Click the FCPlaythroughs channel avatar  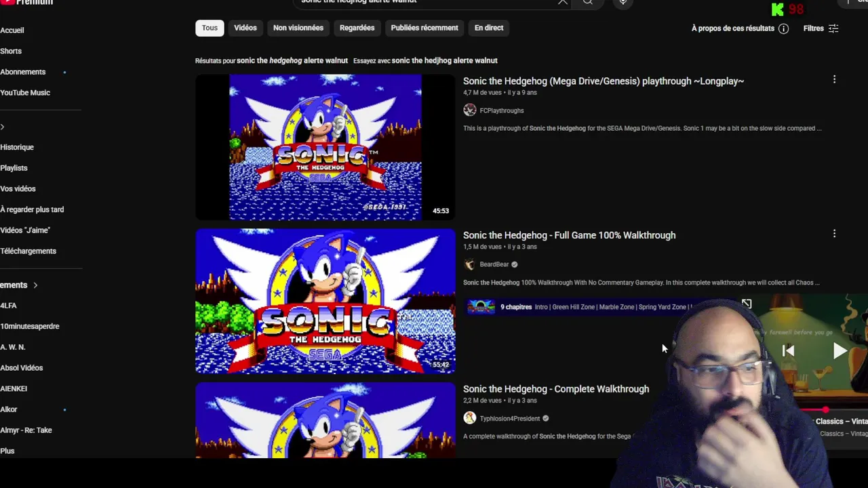469,110
